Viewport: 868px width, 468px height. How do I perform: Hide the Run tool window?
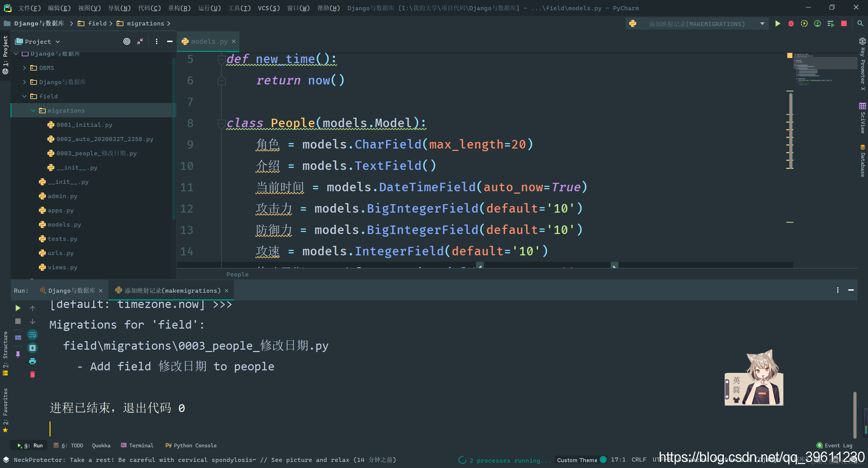click(851, 290)
